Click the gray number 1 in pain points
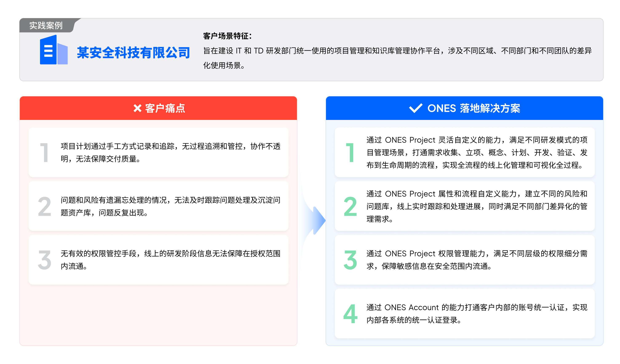The width and height of the screenshot is (620, 364). point(44,152)
